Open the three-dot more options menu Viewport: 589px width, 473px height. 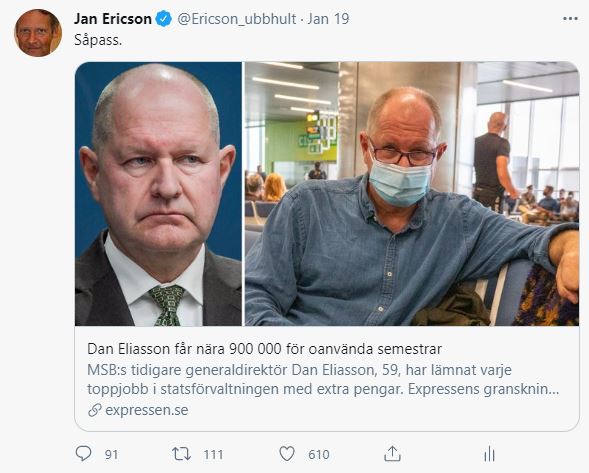coord(570,19)
